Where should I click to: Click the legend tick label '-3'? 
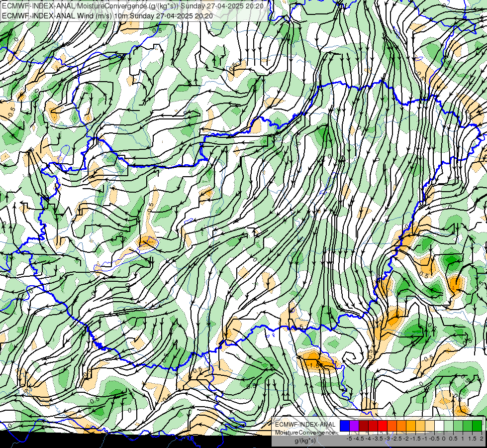388,439
